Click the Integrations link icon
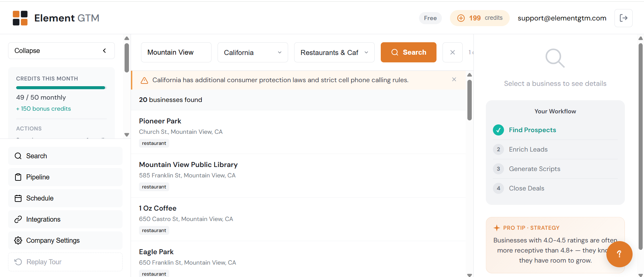Image resolution: width=644 pixels, height=277 pixels. 18,219
